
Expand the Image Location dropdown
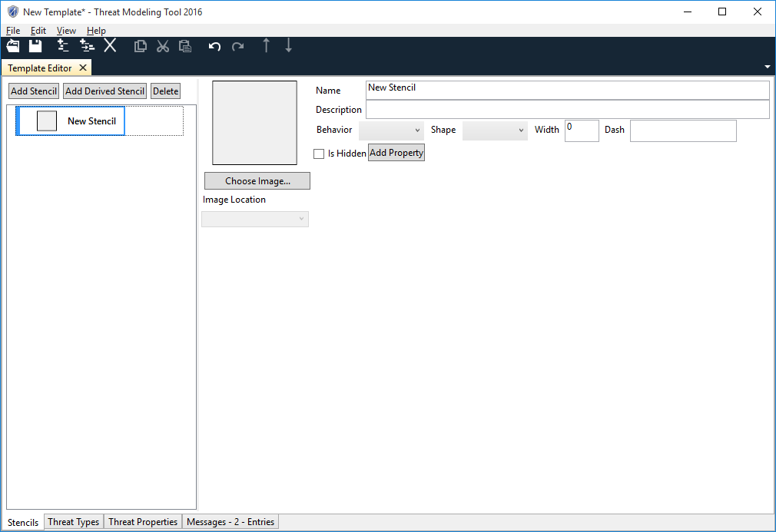coord(255,220)
